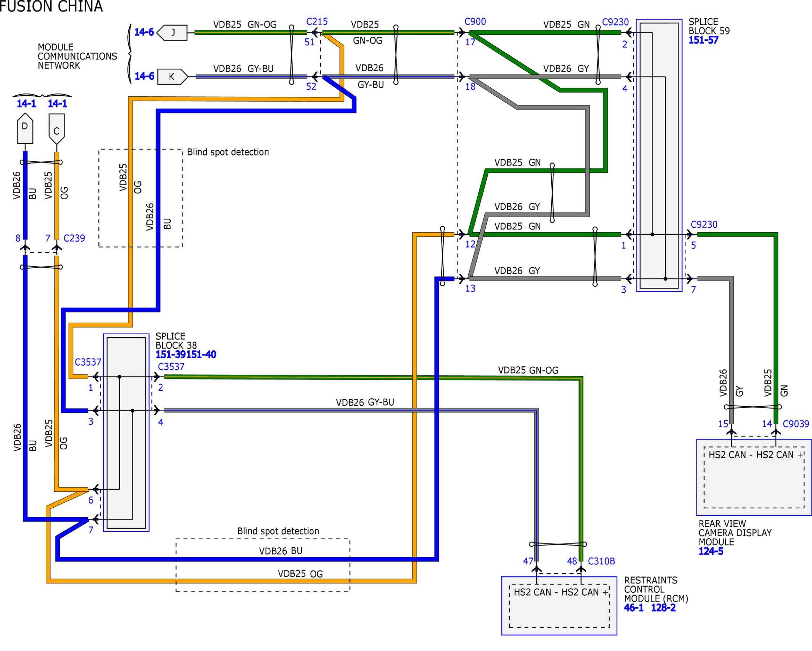
Task: Click pin number 51 at C215
Action: point(310,42)
